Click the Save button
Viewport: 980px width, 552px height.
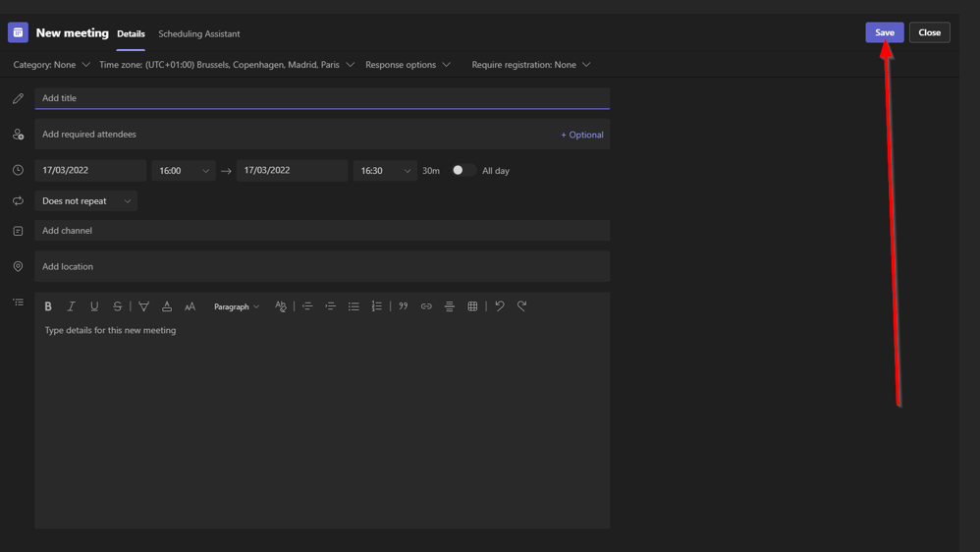click(x=884, y=32)
